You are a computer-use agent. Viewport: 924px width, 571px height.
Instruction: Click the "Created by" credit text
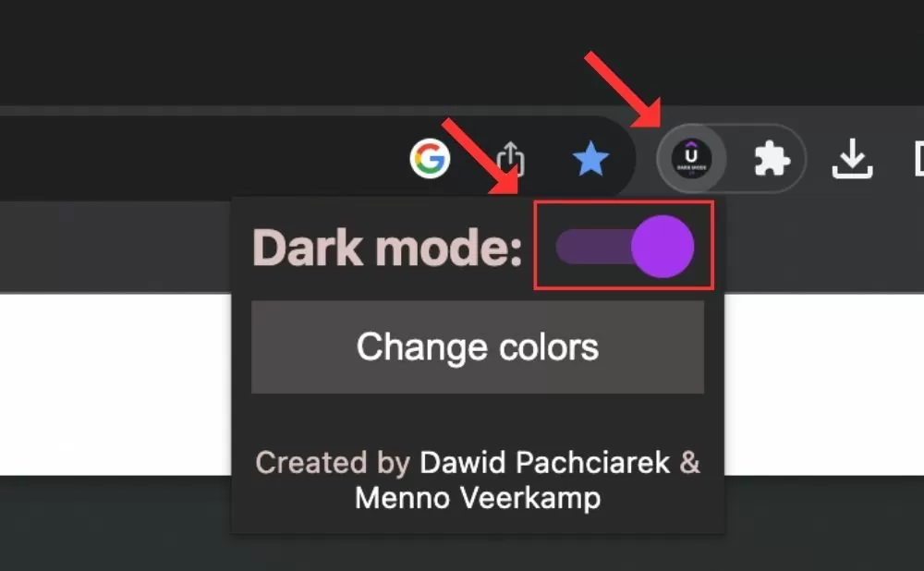[333, 463]
